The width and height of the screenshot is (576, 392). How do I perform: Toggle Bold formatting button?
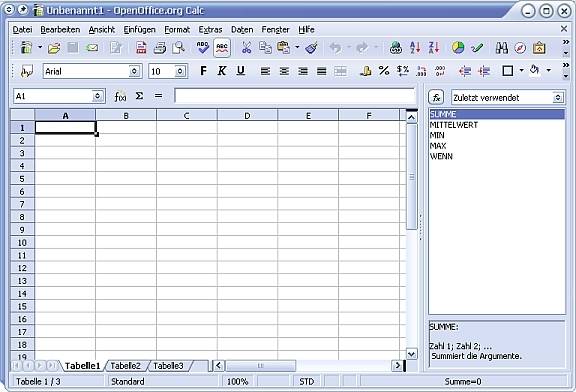(x=203, y=71)
